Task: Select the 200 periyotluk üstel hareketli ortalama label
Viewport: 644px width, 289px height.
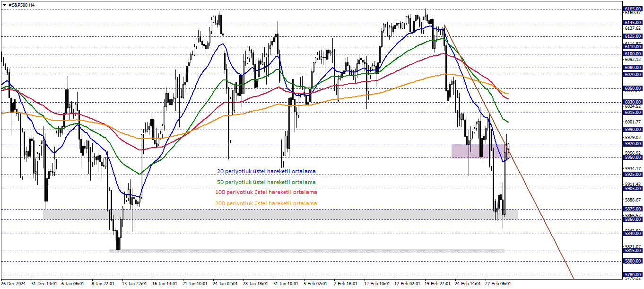Action: (x=266, y=203)
